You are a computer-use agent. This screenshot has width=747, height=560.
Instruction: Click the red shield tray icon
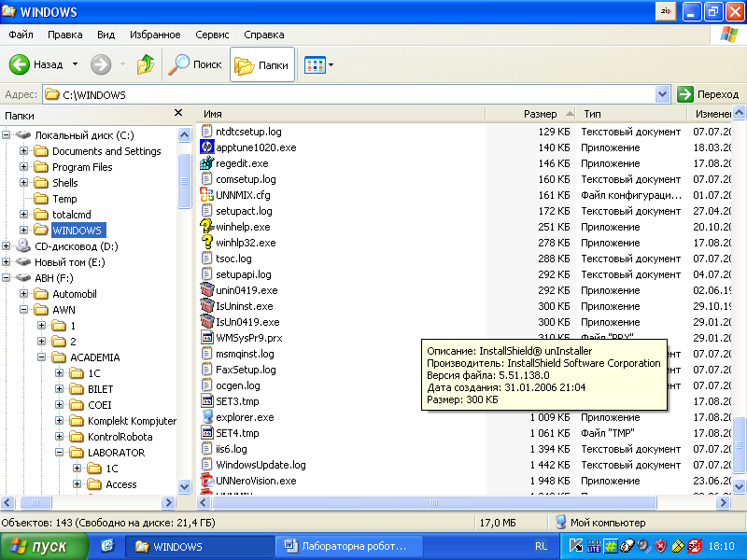pos(660,546)
